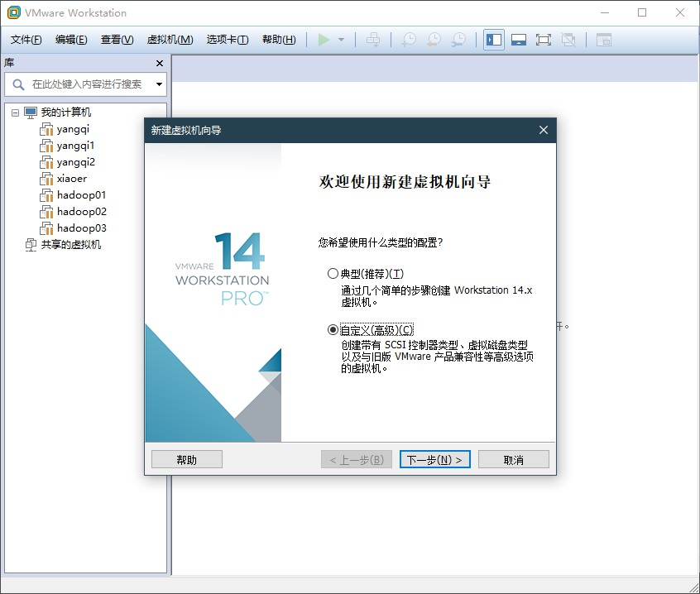This screenshot has width=700, height=594.
Task: Click the green Power On play icon
Action: pos(324,40)
